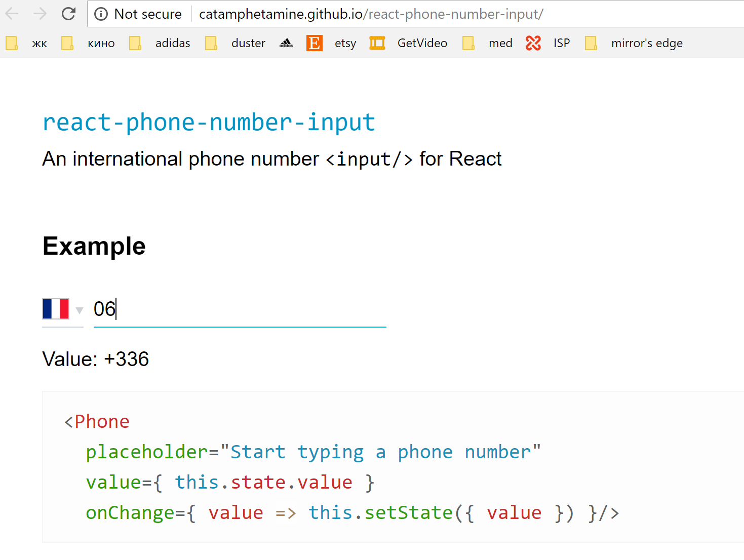
Task: Open the Etsy bookmark icon
Action: (x=314, y=43)
